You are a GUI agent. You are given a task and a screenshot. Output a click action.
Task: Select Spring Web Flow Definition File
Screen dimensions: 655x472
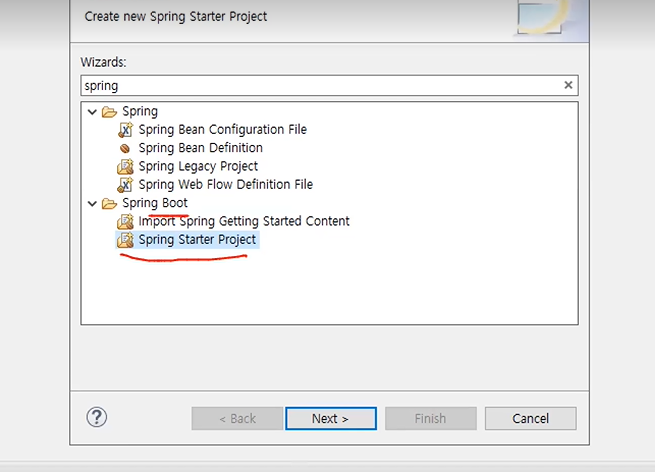point(226,184)
